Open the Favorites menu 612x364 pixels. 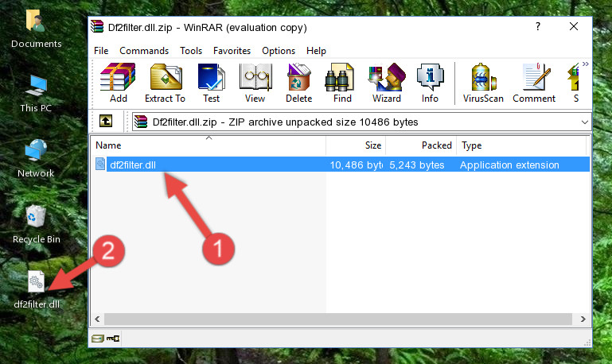(x=232, y=51)
